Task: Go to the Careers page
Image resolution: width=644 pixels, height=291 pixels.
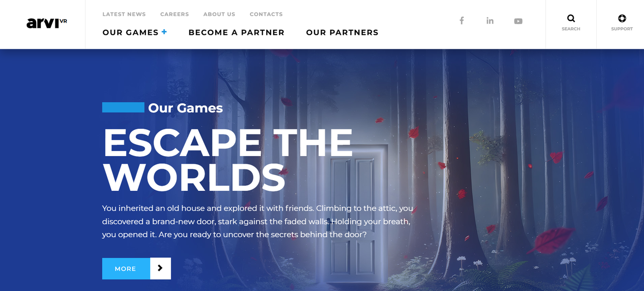Action: click(175, 14)
